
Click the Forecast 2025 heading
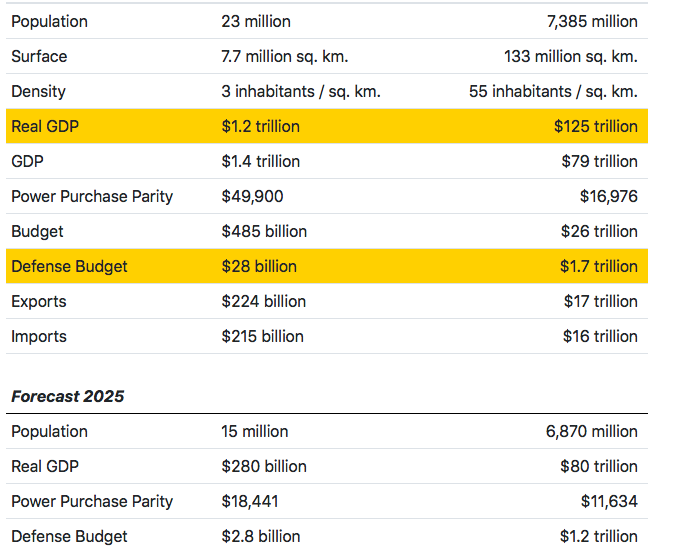(68, 396)
